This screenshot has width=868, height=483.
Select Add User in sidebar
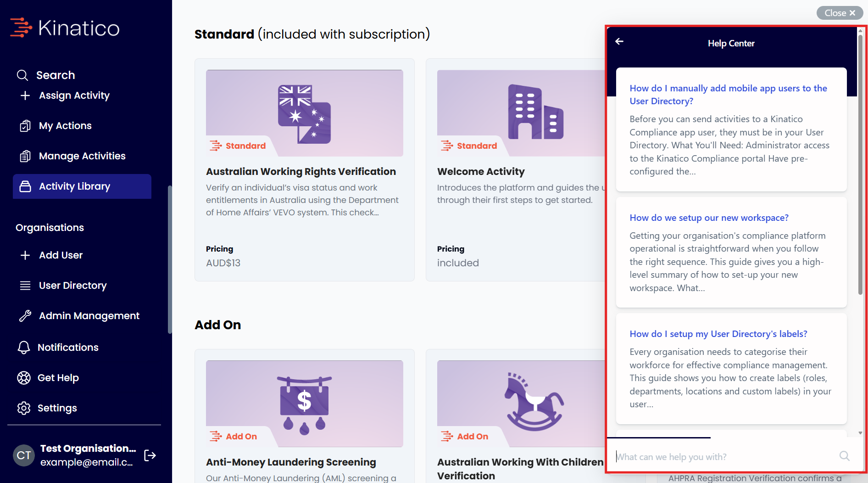(61, 255)
